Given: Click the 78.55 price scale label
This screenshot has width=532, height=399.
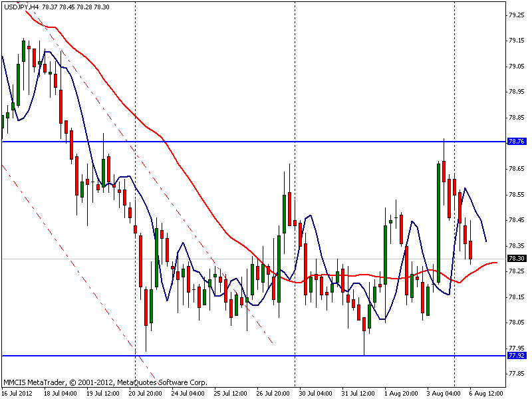Looking at the screenshot, I should pyautogui.click(x=517, y=195).
